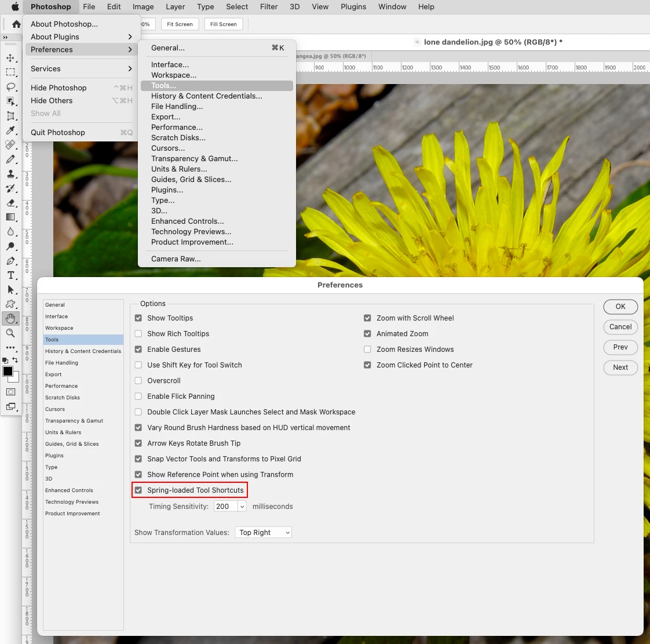Click the Timing Sensitivity value field
The height and width of the screenshot is (644, 650).
(225, 506)
